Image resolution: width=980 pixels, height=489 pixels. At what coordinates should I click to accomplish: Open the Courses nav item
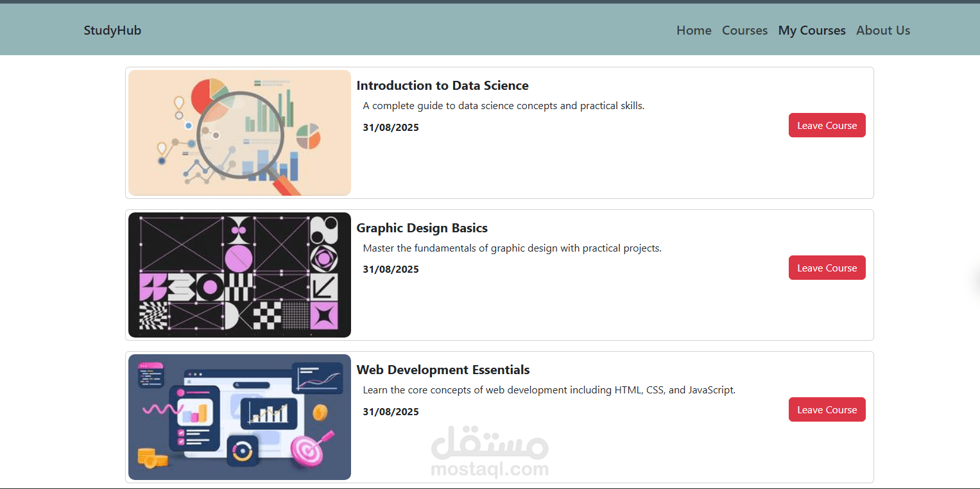[744, 30]
